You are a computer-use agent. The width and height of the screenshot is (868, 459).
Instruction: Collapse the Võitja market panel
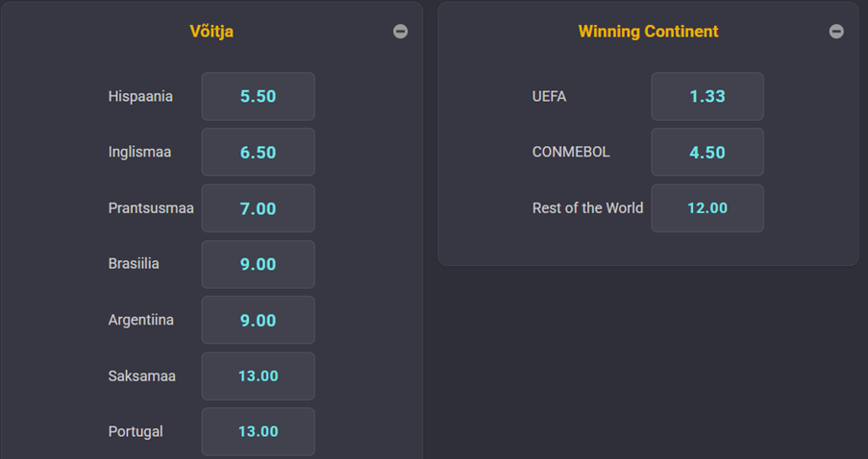tap(401, 32)
